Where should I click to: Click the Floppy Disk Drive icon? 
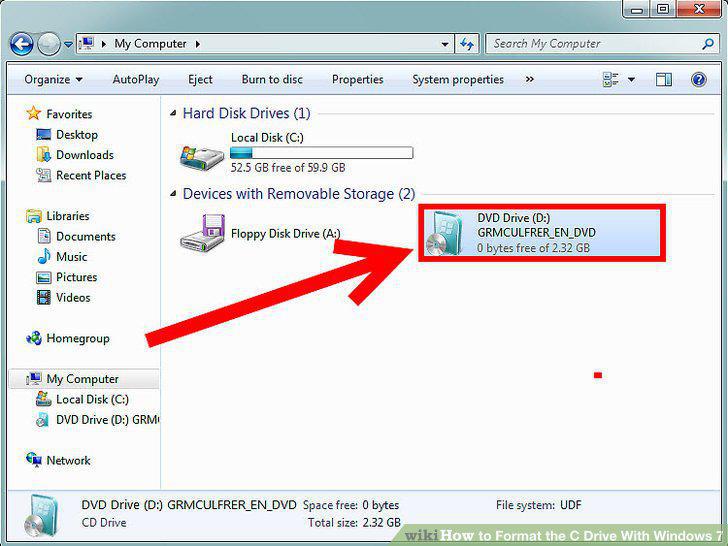point(203,233)
